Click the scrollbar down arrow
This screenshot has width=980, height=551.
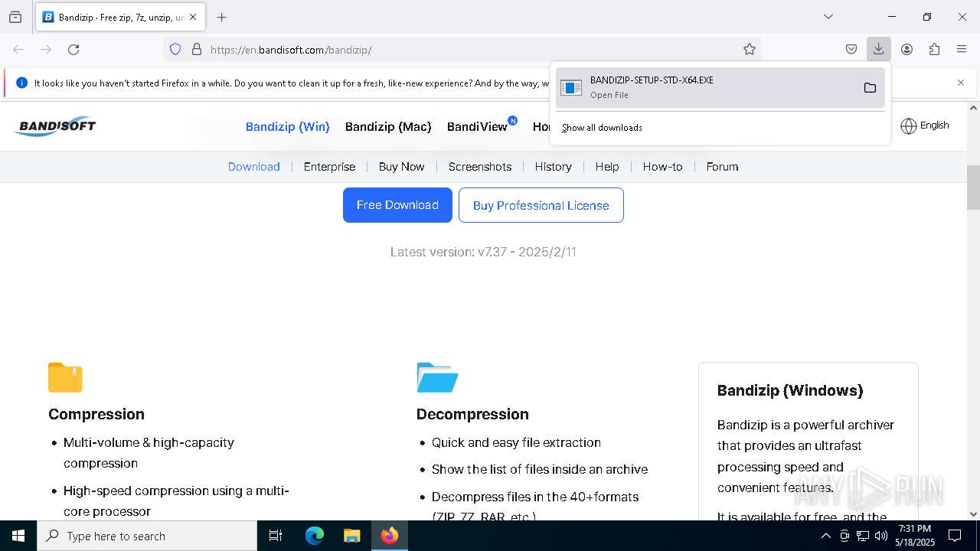coord(973,514)
